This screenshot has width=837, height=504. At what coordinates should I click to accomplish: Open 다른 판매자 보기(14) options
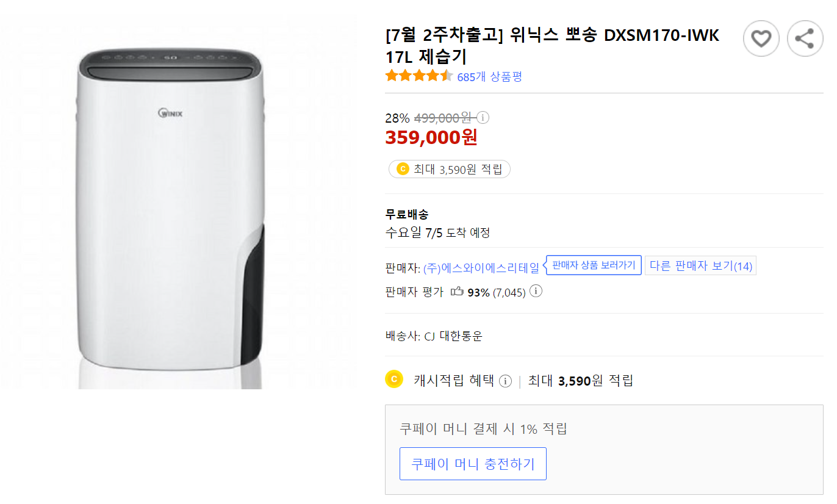pos(700,265)
